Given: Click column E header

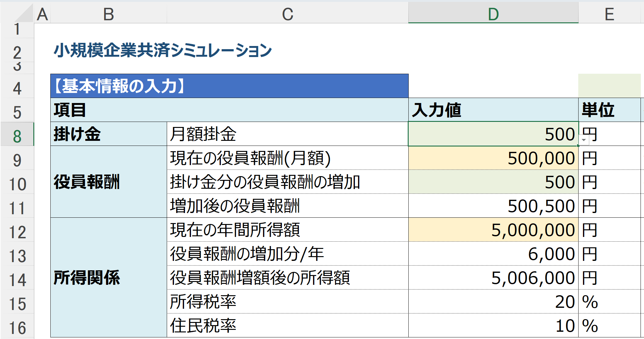Looking at the screenshot, I should [609, 14].
